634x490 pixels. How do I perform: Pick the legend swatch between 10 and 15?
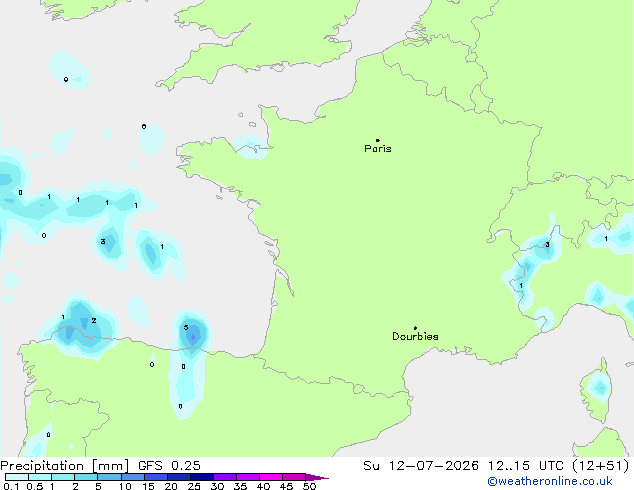tap(133, 477)
